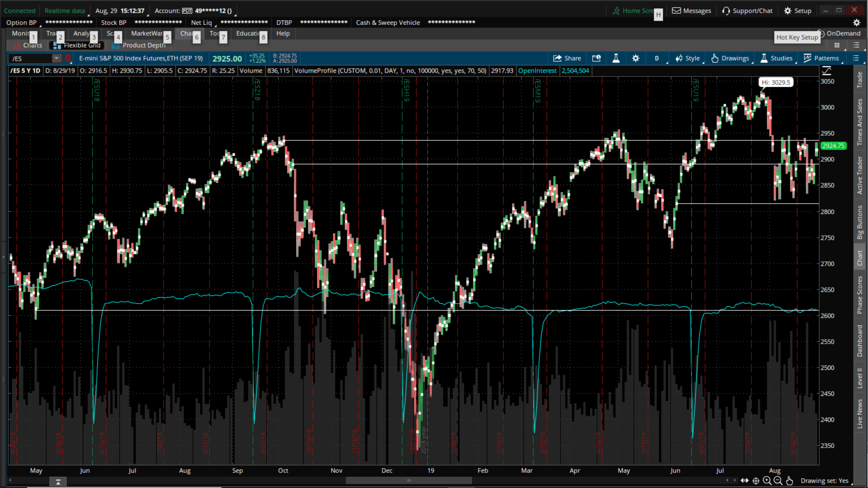
Task: Click horizontal chart scrollbar thumb
Action: (x=409, y=480)
